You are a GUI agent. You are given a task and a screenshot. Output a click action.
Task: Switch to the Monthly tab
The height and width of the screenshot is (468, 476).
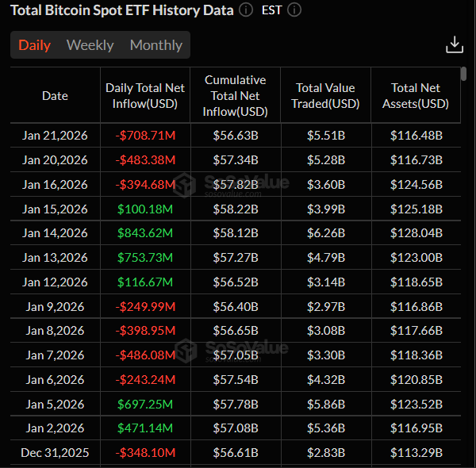pos(155,45)
